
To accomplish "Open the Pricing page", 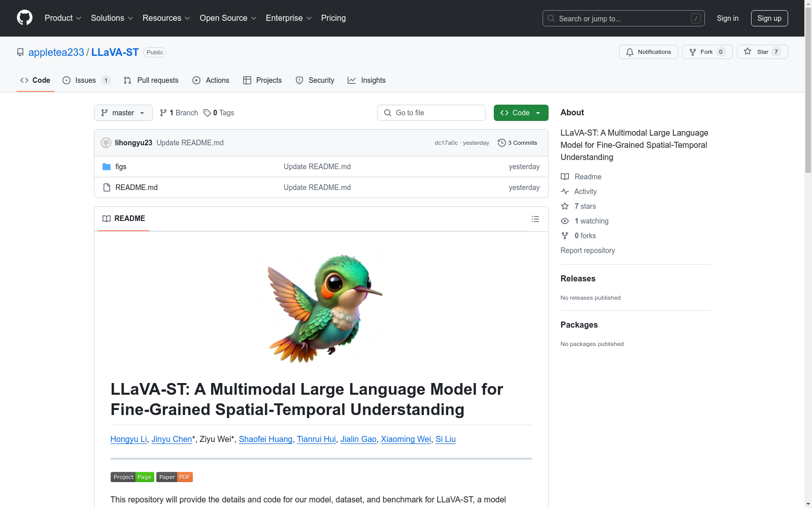I will pyautogui.click(x=333, y=18).
